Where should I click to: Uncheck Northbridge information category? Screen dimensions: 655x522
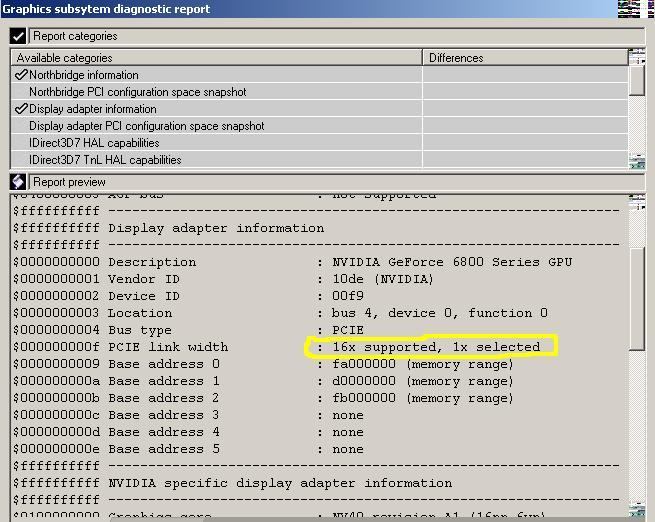click(x=21, y=75)
